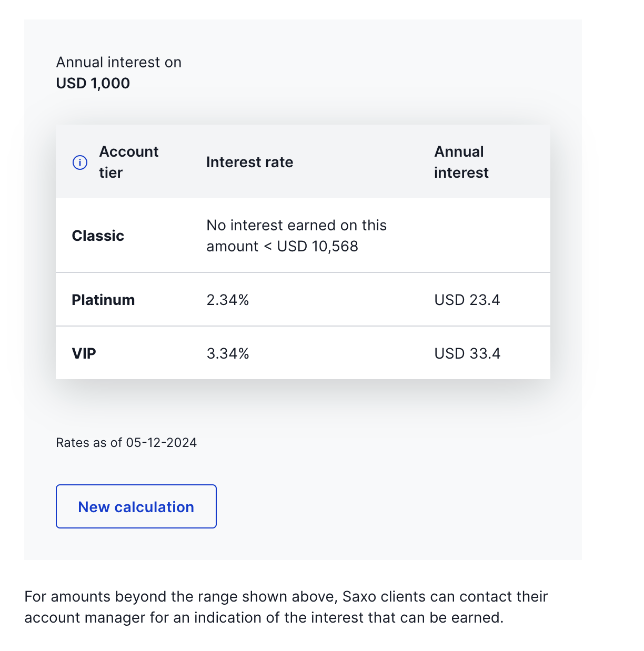644x651 pixels.
Task: Click the 'No interest earned on this' text
Action: point(296,225)
